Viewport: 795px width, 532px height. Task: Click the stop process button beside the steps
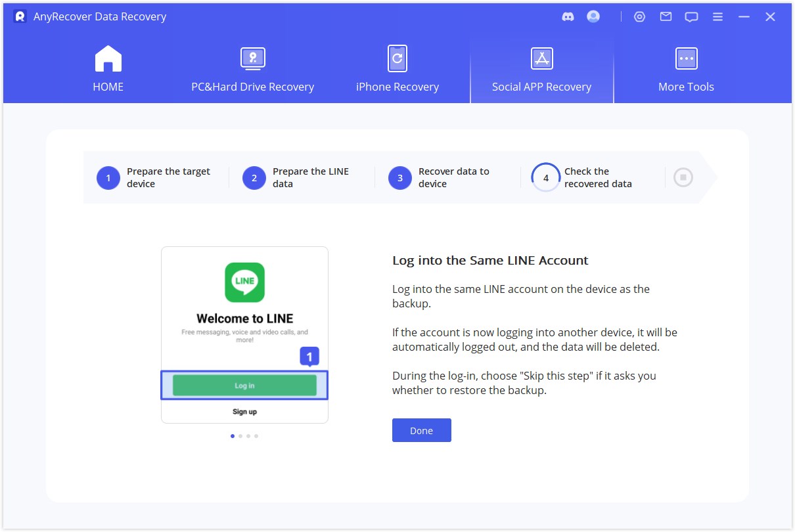pyautogui.click(x=683, y=177)
